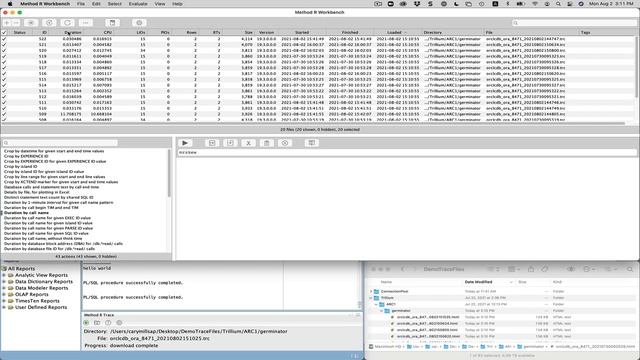Expand TimesTen Reports tree node
Image resolution: width=640 pixels, height=360 pixels.
tap(4, 301)
